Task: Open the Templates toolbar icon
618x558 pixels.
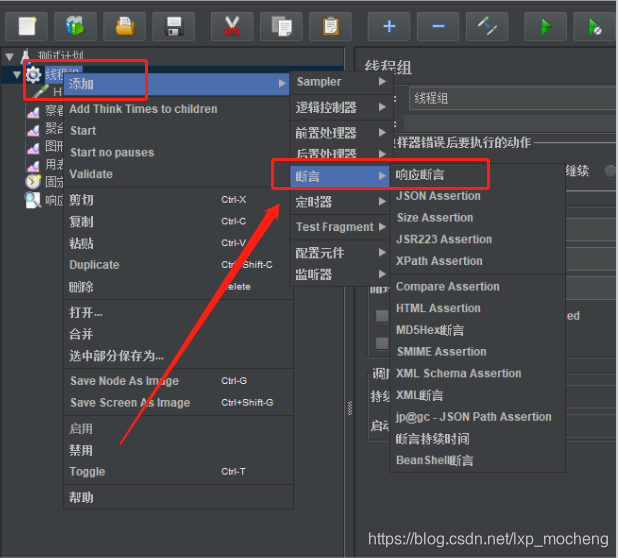Action: (x=75, y=26)
